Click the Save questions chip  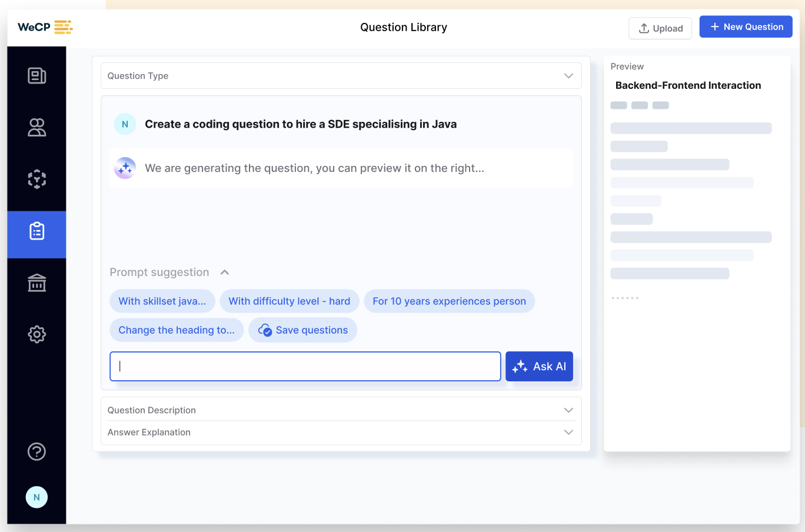point(303,330)
